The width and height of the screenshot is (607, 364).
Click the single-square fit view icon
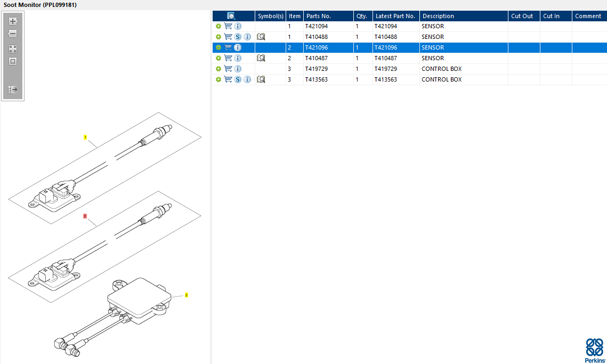(x=13, y=62)
